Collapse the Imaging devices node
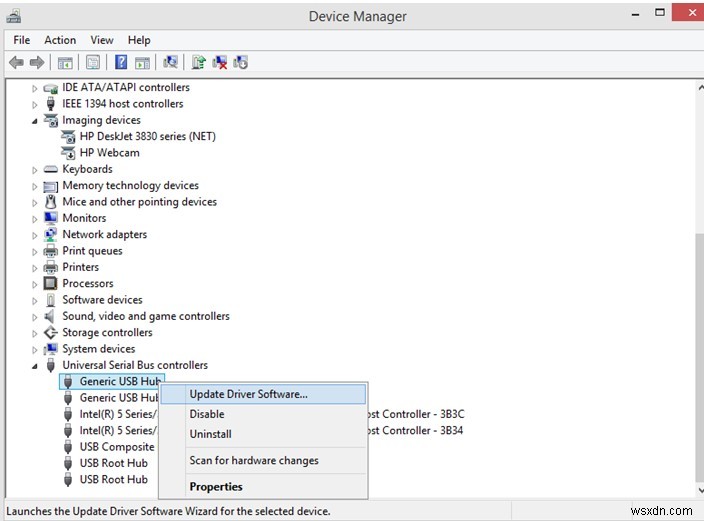Viewport: 704px width, 521px height. coord(35,121)
